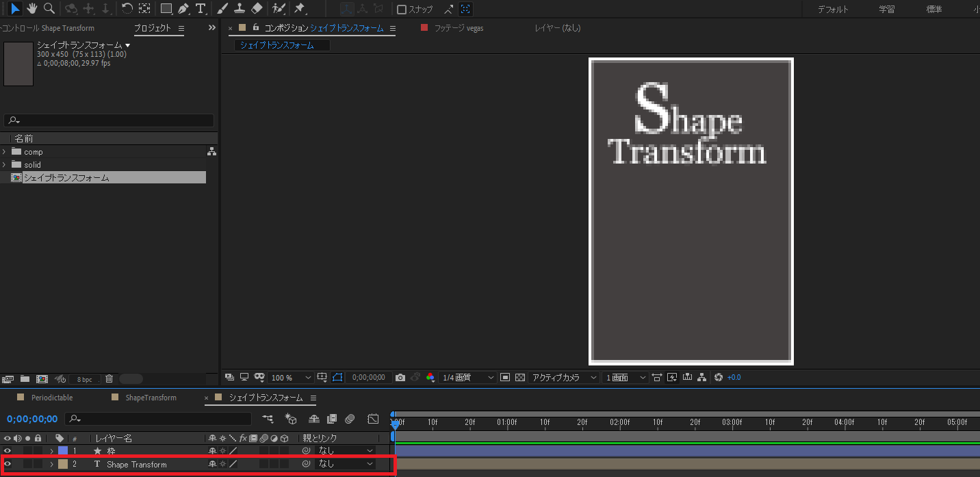Switch to the レイヤー (なし) viewer tab

[558, 28]
